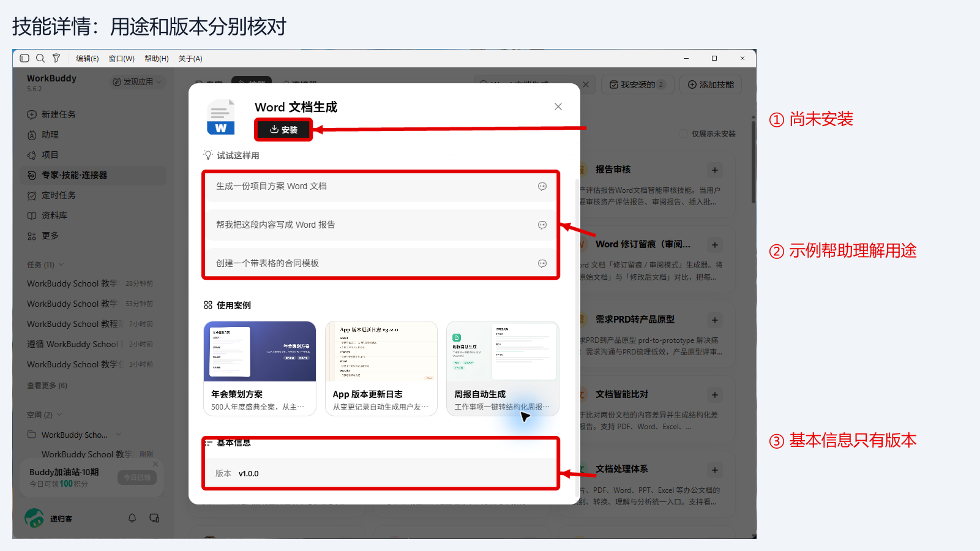This screenshot has height=551, width=980.
Task: Install the Word 文档生成 skill
Action: coord(283,130)
